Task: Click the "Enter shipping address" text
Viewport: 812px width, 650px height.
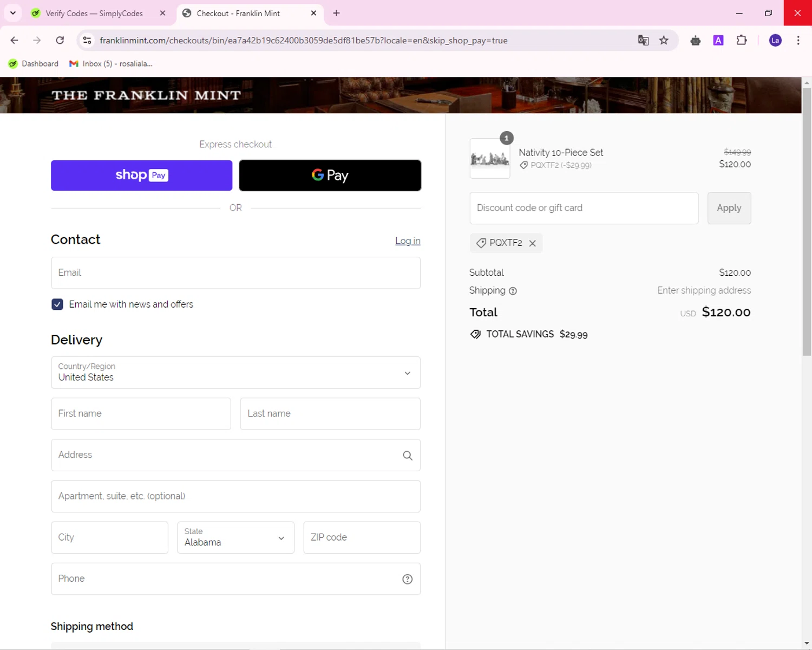Action: point(704,290)
